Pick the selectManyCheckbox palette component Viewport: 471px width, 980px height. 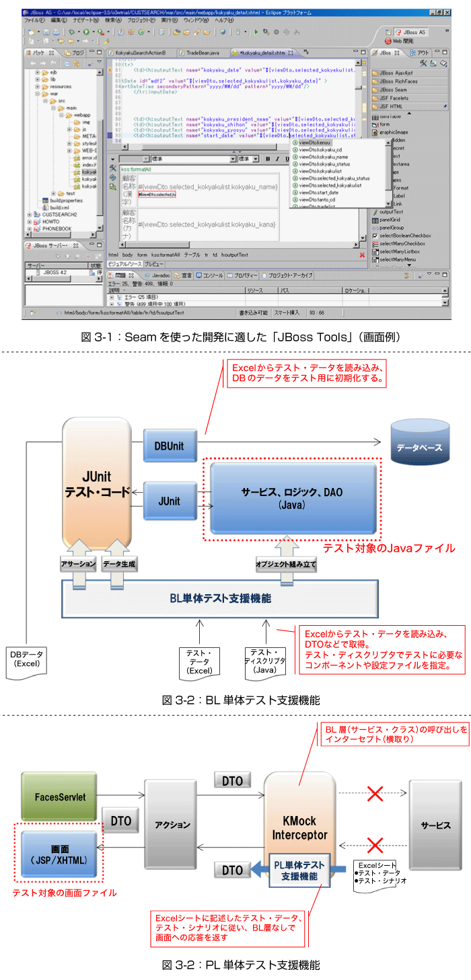click(400, 243)
